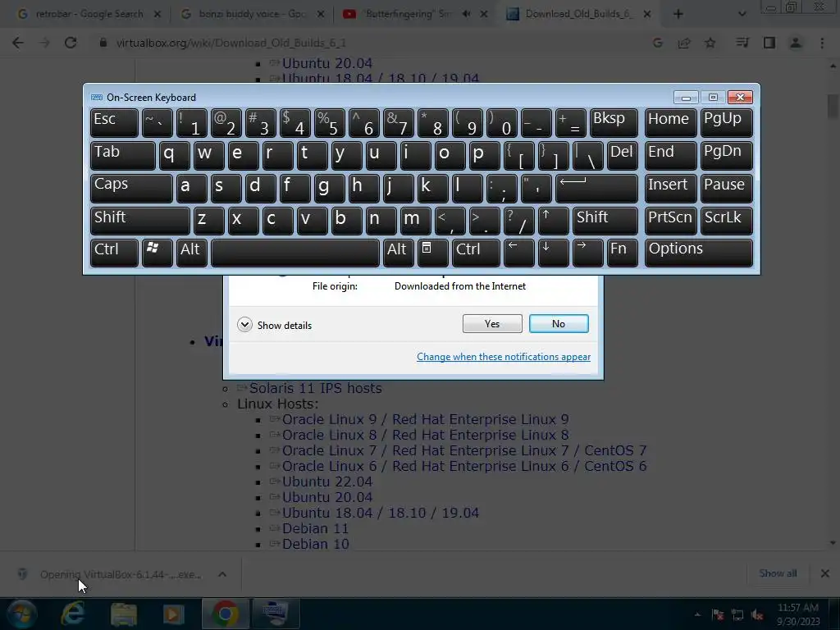The width and height of the screenshot is (840, 630).
Task: Click Yes in the UAC dialog
Action: [492, 323]
